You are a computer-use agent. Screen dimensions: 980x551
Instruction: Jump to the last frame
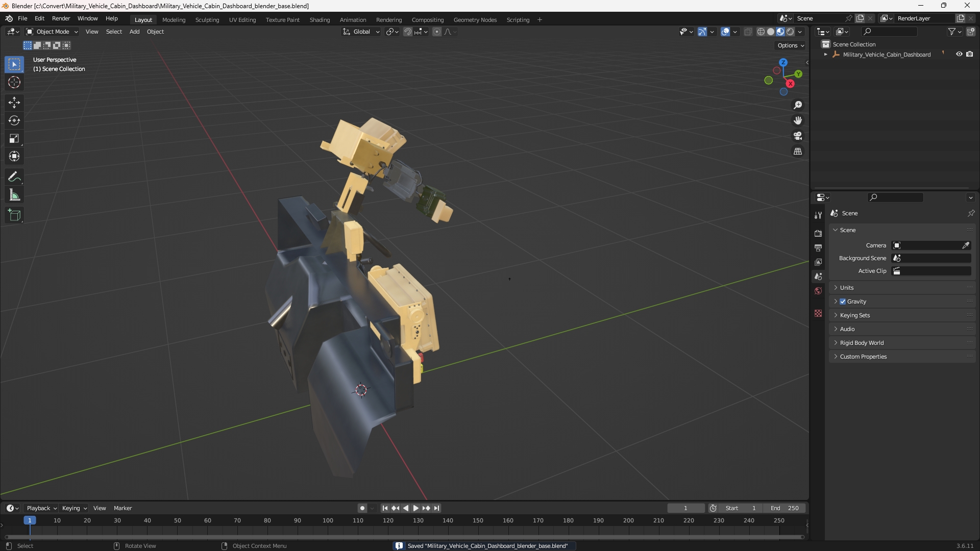(x=436, y=508)
